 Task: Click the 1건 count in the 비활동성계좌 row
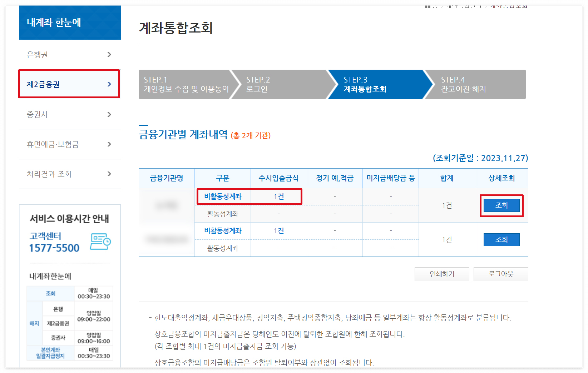pyautogui.click(x=278, y=196)
